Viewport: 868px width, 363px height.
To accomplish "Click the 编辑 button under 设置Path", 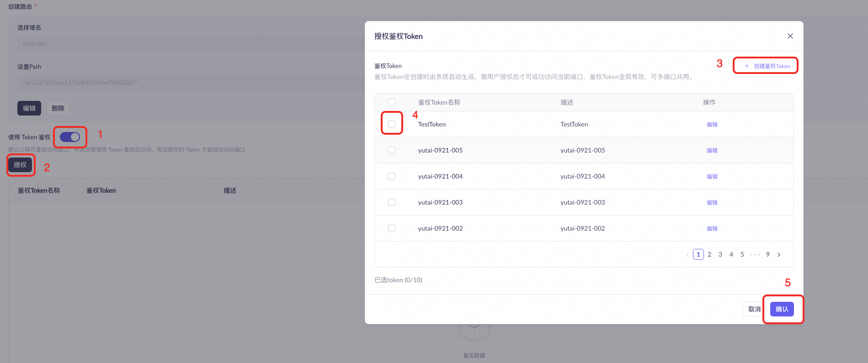I will [x=29, y=108].
